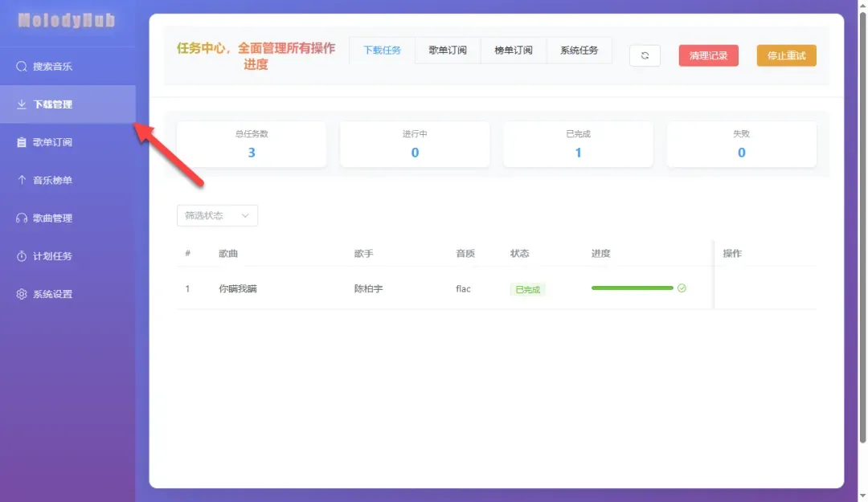The width and height of the screenshot is (868, 502).
Task: Click the scheduled tasks clock icon
Action: (x=22, y=256)
